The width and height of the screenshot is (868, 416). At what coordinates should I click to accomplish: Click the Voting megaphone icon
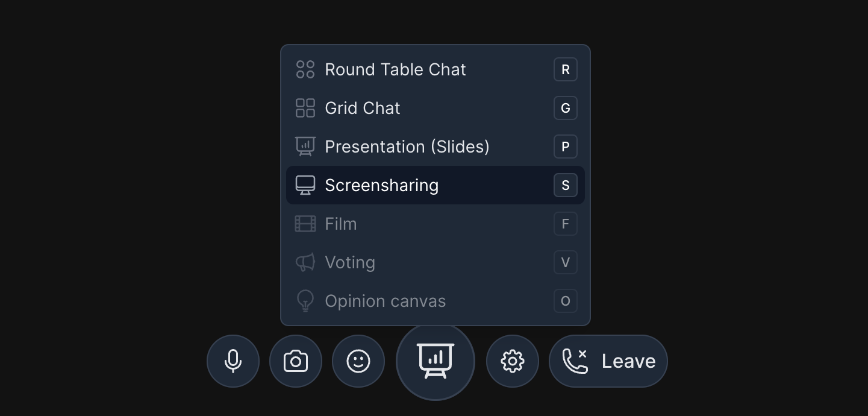(x=305, y=262)
